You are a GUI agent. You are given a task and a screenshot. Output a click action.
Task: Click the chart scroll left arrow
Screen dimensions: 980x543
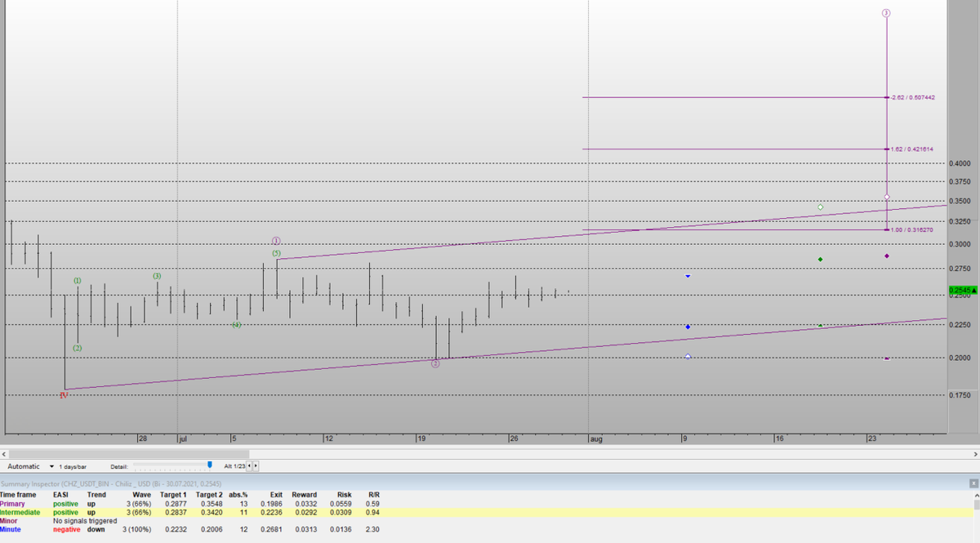pos(4,452)
